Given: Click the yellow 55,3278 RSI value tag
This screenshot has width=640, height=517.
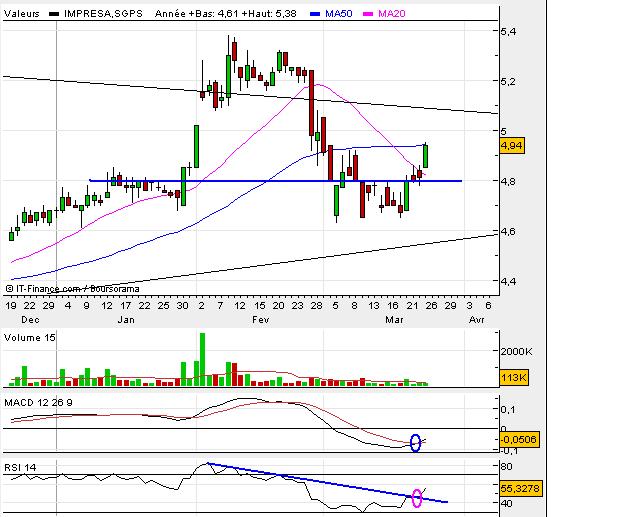Looking at the screenshot, I should (x=520, y=488).
